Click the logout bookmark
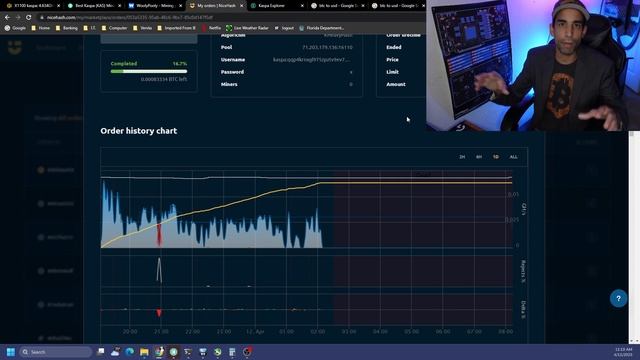 284,28
